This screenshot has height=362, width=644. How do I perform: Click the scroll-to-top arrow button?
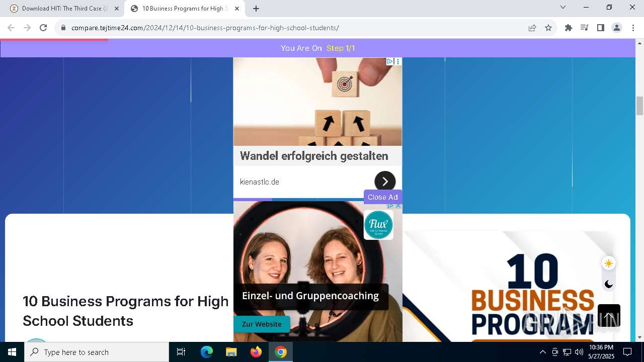pos(609,316)
